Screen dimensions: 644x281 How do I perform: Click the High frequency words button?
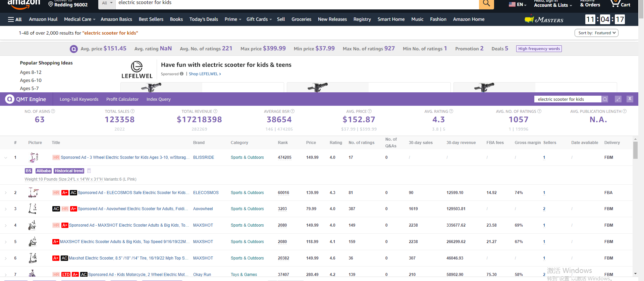539,49
